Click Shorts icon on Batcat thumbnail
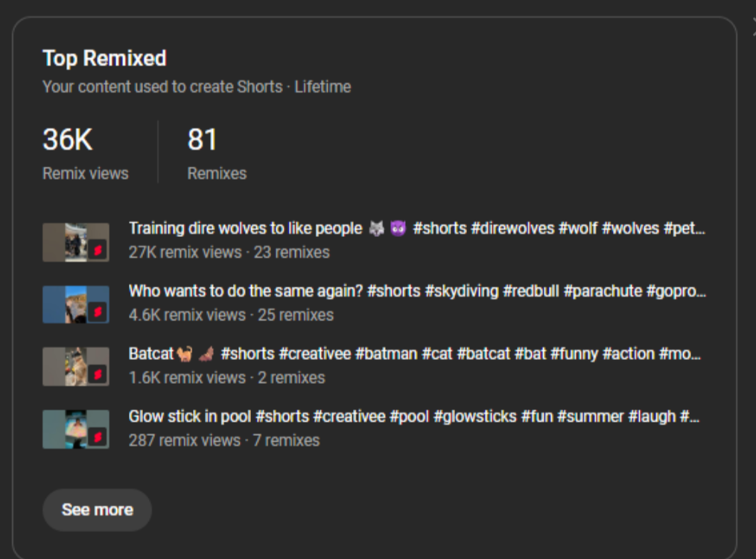 point(98,375)
